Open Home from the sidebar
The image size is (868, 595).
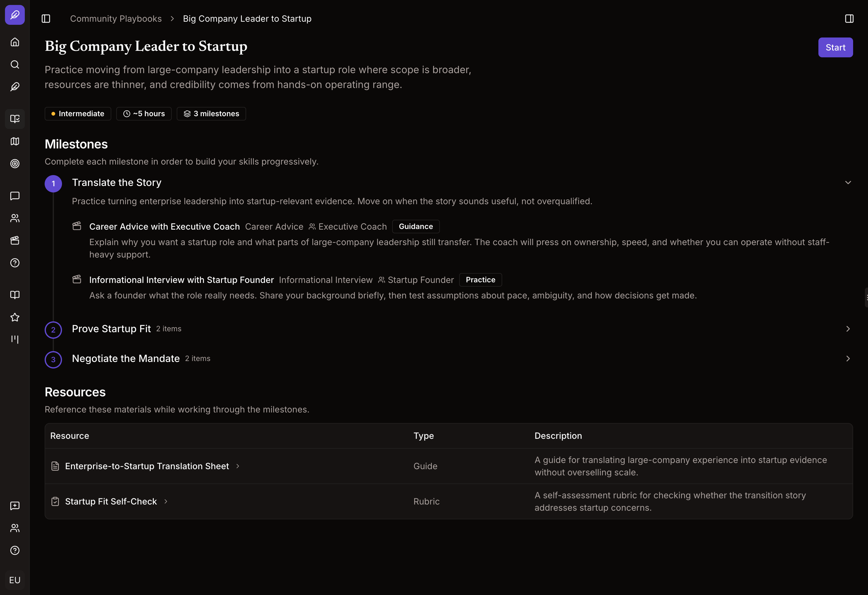[15, 42]
